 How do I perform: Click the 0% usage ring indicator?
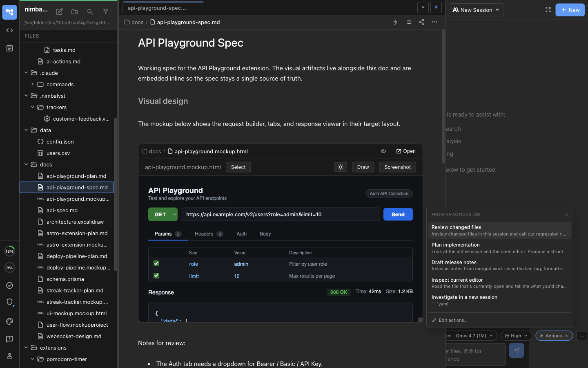coord(9,267)
